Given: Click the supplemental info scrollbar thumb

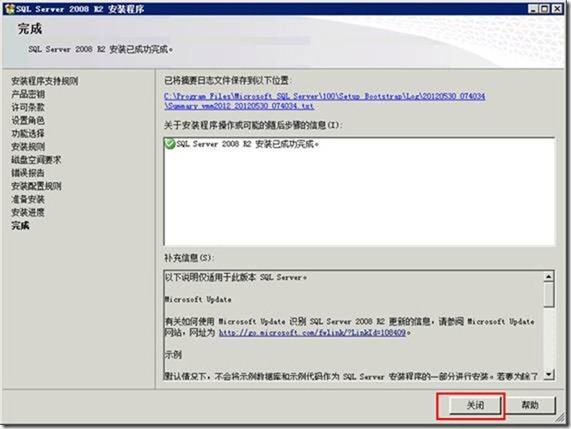Looking at the screenshot, I should click(549, 295).
